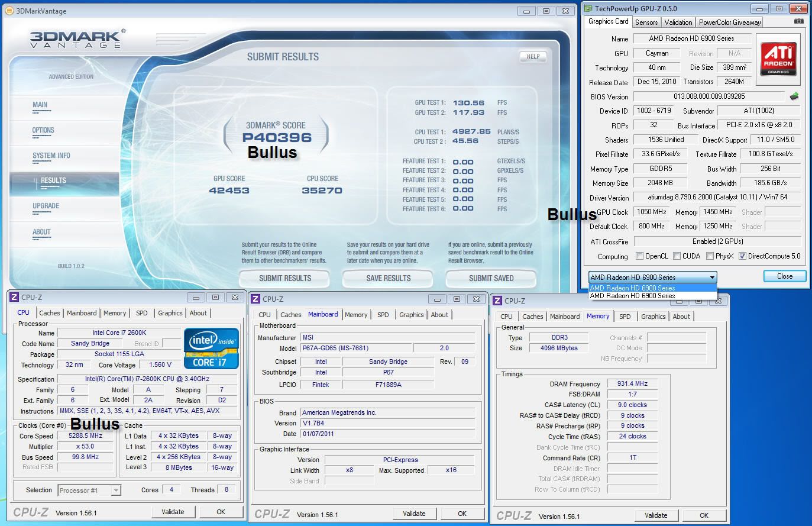
Task: Click the ATI Radeon logo in GPU-Z
Action: (x=778, y=59)
